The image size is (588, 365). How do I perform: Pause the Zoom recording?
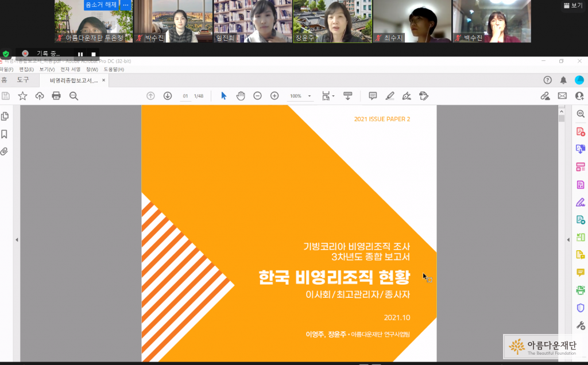(80, 54)
